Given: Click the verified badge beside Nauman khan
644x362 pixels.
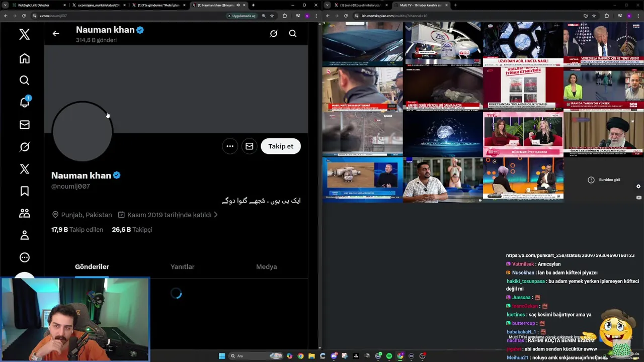Looking at the screenshot, I should (117, 175).
